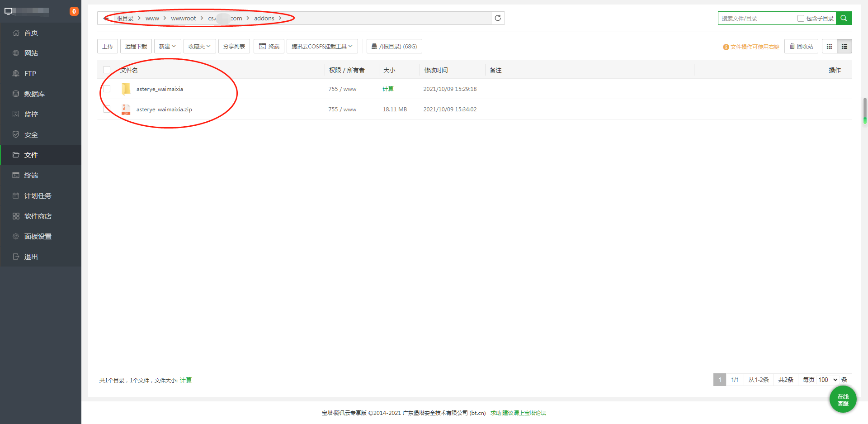Tick the 包含子目录 checkbox

click(801, 18)
